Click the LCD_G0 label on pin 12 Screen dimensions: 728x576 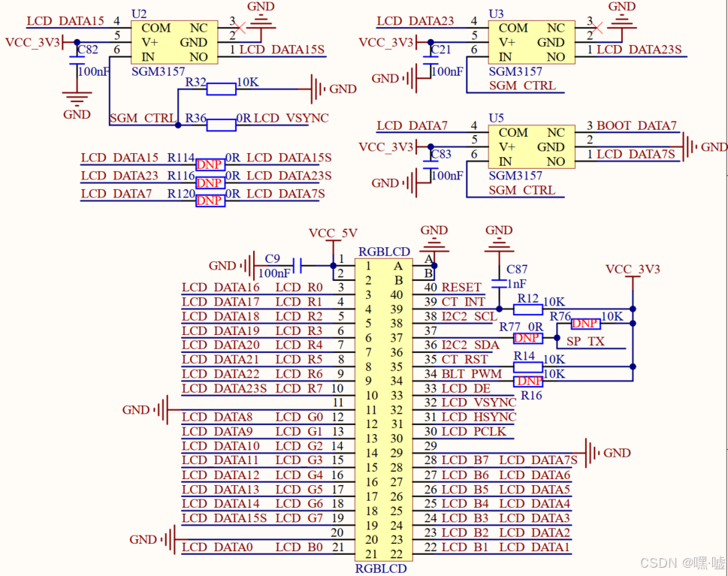coord(299,417)
